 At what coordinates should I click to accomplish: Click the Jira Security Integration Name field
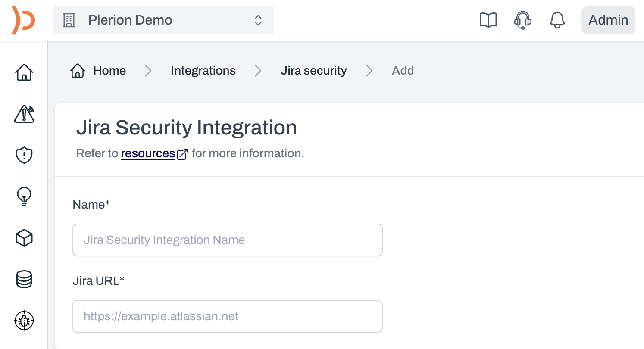click(228, 240)
